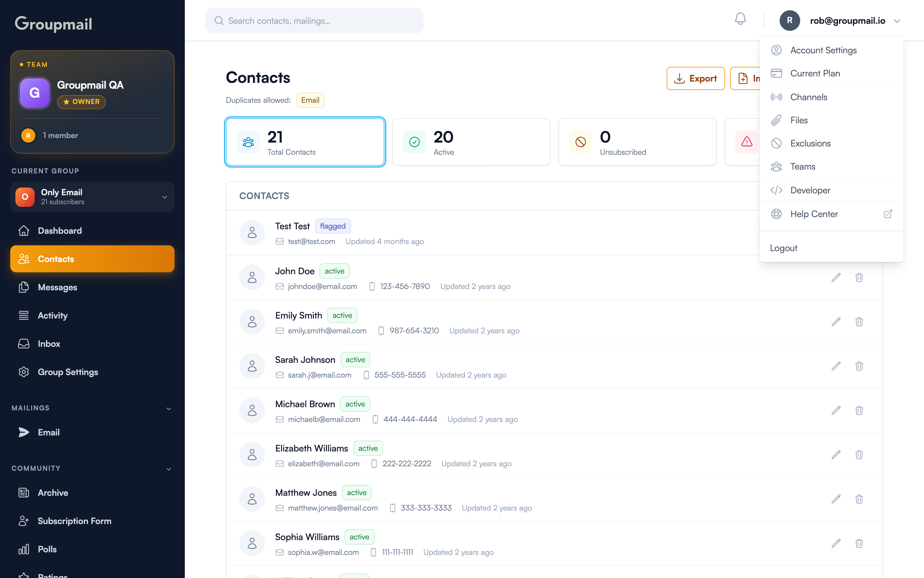This screenshot has width=924, height=578.
Task: Go to the Inbox
Action: tap(92, 344)
